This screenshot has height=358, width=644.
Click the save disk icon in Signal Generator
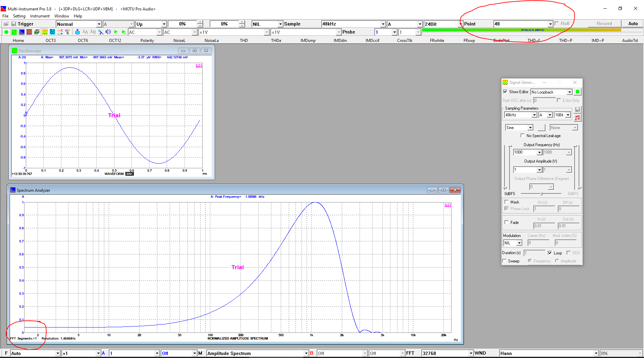[x=578, y=110]
